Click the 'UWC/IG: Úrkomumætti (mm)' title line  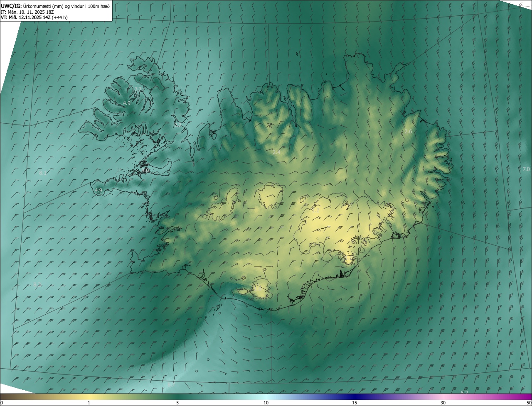point(55,6)
